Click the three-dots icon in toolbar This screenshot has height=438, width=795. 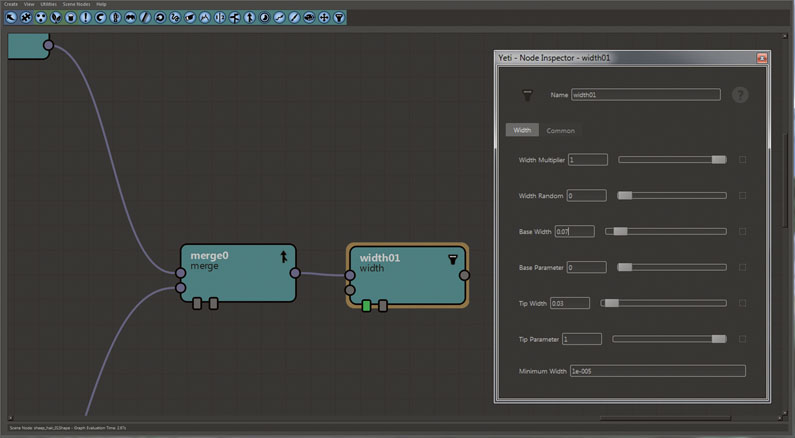(x=41, y=18)
